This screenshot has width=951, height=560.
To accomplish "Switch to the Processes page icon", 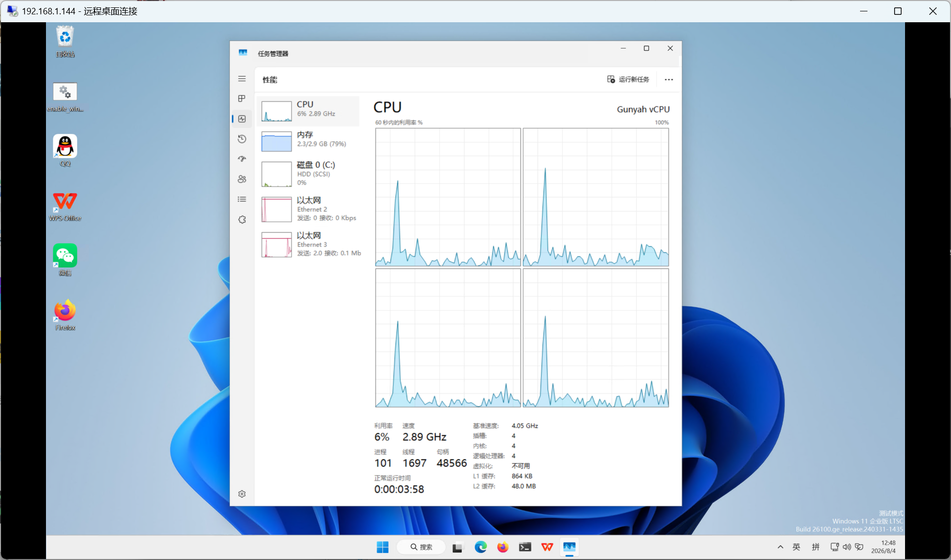I will [242, 99].
